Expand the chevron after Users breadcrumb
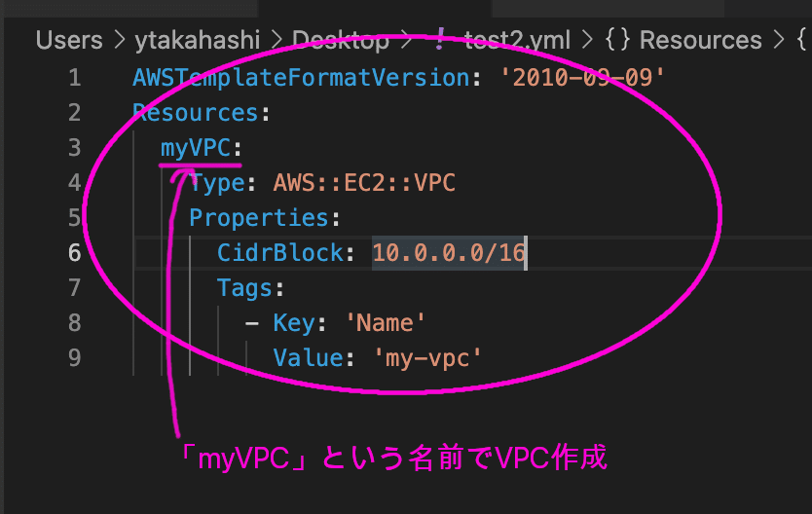Viewport: 812px width, 514px height. click(120, 40)
